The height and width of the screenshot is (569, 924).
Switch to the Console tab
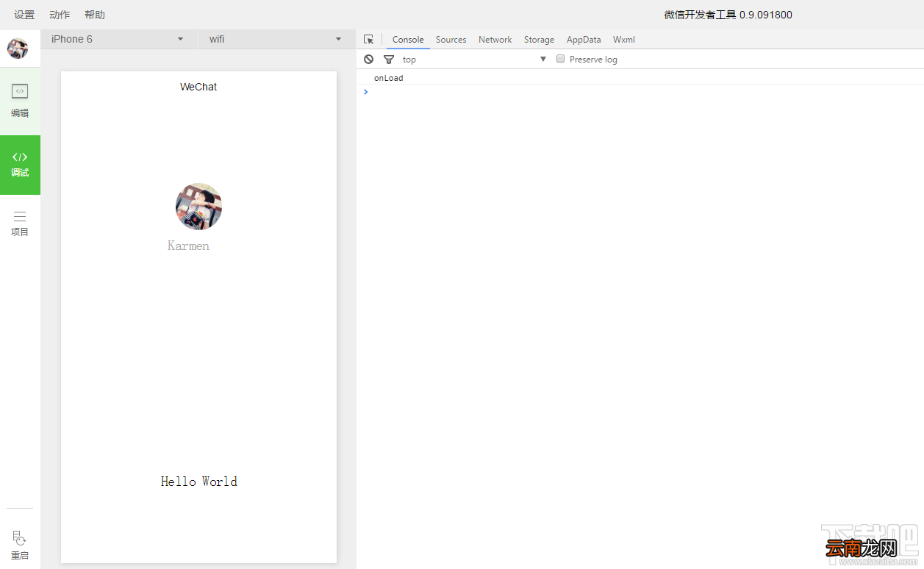(408, 40)
